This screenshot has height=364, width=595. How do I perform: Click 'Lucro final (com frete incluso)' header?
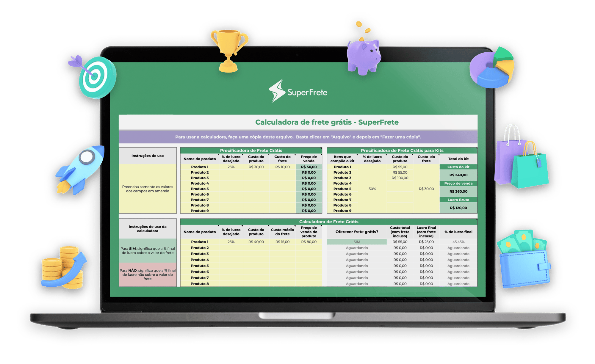[x=426, y=232]
